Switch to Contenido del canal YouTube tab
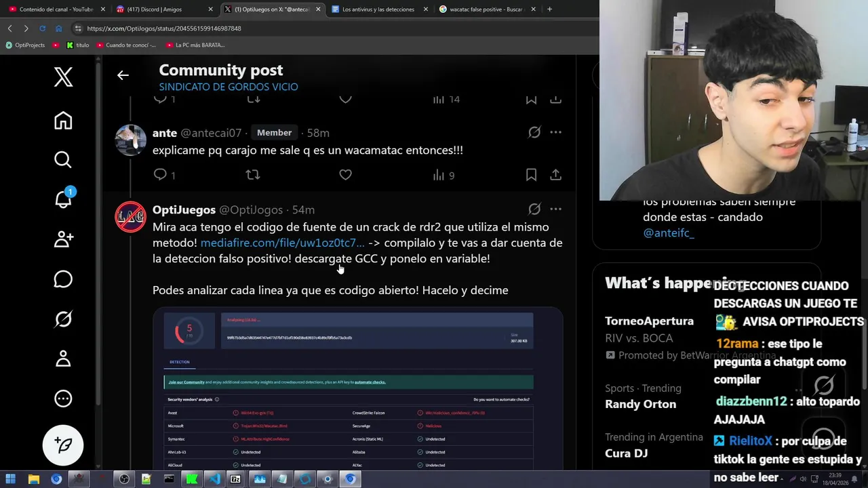This screenshot has width=868, height=488. click(x=56, y=9)
